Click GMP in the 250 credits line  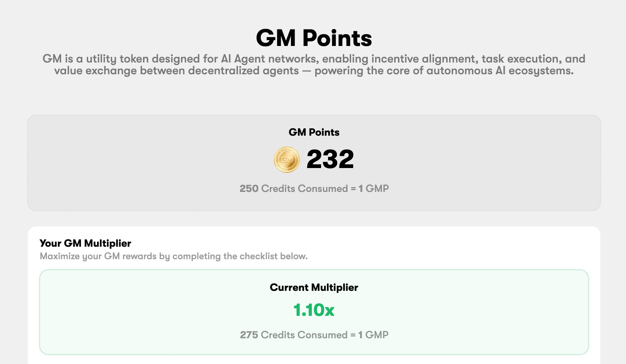377,189
